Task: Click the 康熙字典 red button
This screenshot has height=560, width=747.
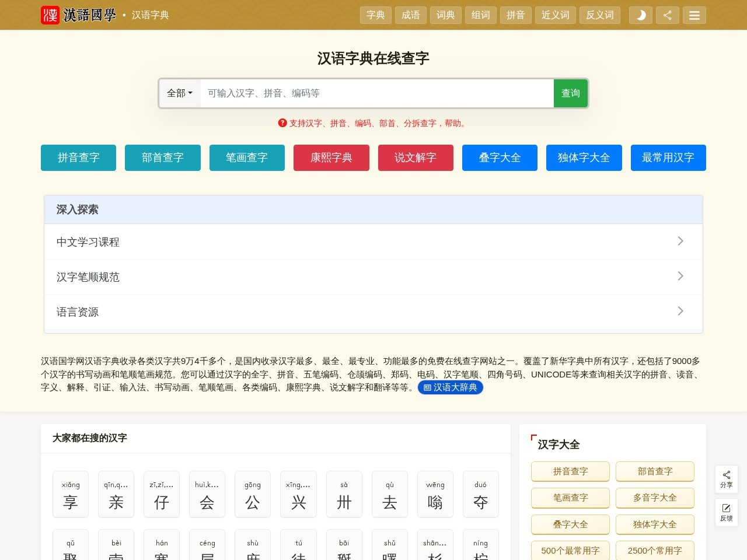Action: (x=331, y=157)
